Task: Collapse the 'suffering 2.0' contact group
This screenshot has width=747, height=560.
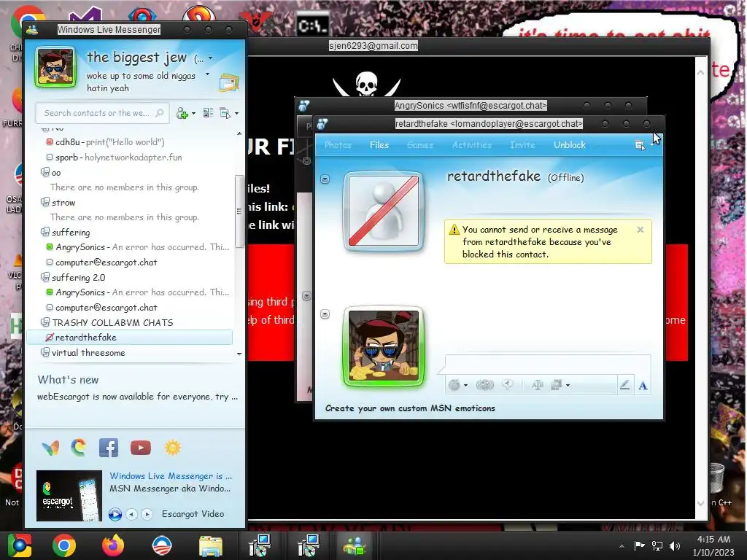Action: (45, 277)
